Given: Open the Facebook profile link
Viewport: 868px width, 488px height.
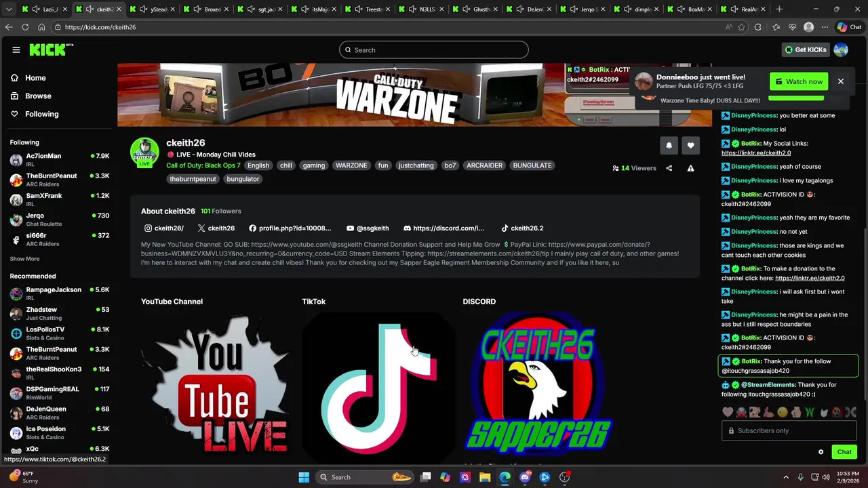Looking at the screenshot, I should tap(290, 228).
